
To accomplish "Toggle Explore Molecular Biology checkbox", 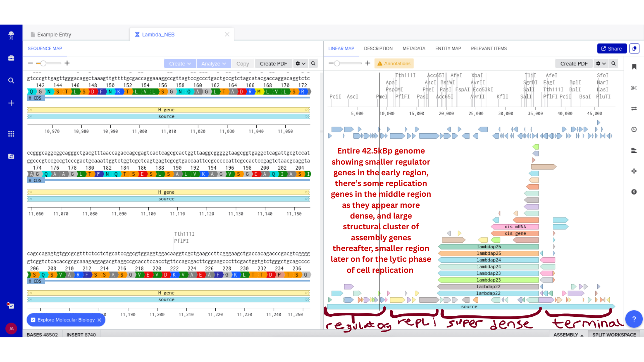I will (33, 320).
